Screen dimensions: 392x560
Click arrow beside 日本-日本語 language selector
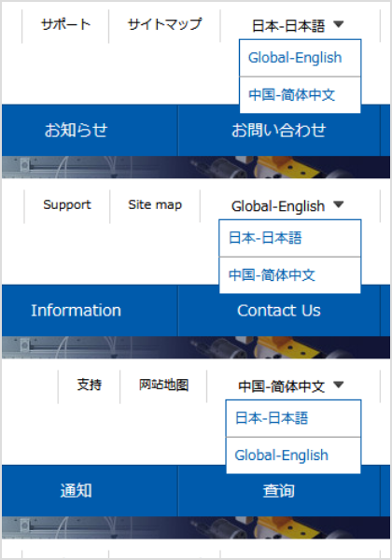[338, 24]
